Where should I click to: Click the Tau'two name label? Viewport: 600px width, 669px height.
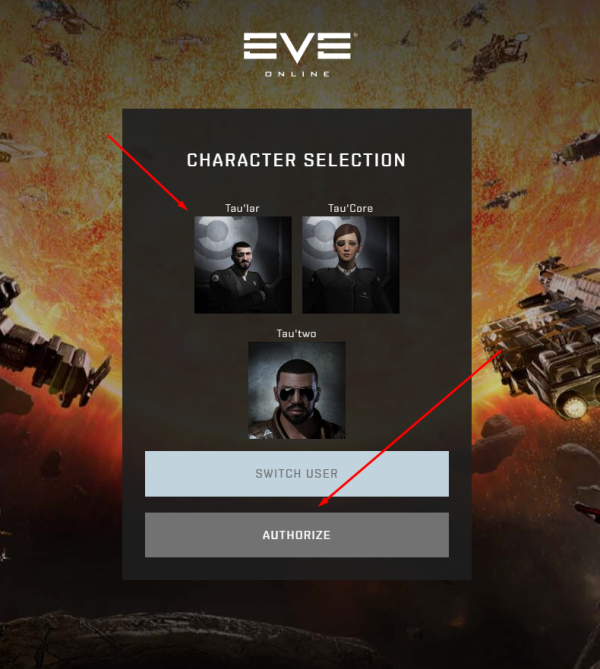(x=297, y=333)
